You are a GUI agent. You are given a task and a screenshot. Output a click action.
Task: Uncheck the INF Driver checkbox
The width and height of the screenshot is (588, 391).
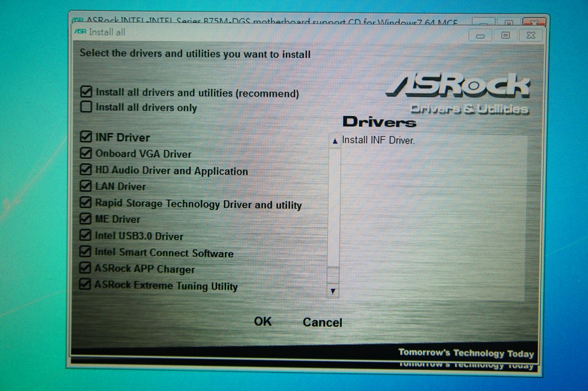click(86, 137)
